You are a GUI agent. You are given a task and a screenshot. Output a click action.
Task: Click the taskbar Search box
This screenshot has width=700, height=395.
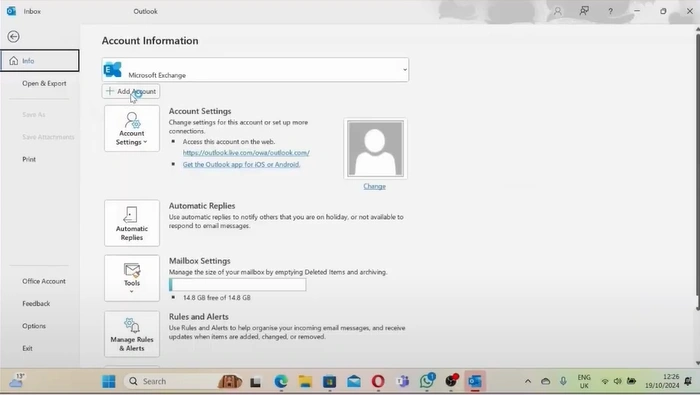pos(183,382)
